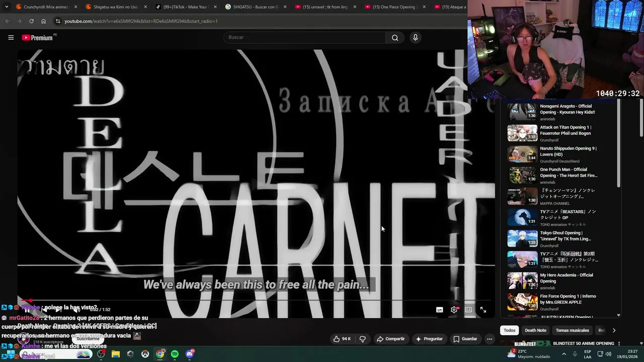Image resolution: width=644 pixels, height=362 pixels.
Task: Click the search magnifier button
Action: click(x=395, y=38)
